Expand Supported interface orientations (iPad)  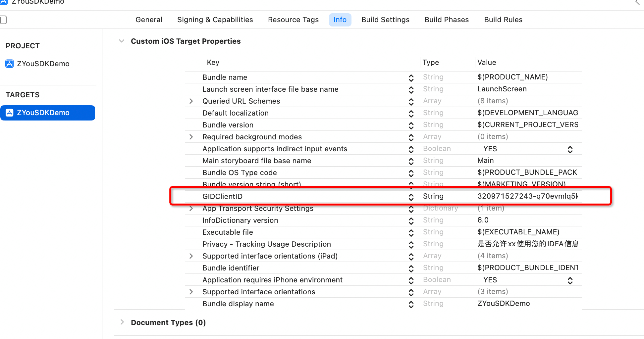(x=191, y=256)
